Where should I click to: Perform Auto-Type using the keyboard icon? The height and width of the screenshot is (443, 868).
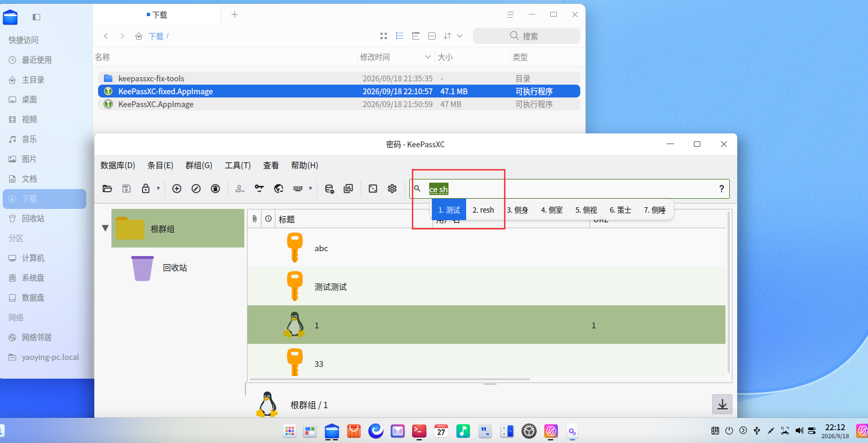point(298,189)
